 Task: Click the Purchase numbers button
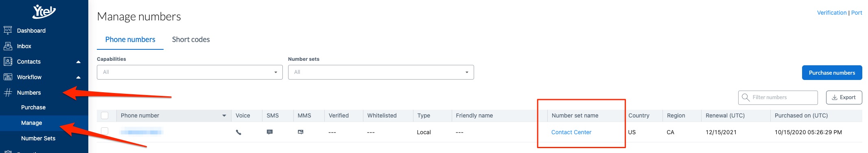pyautogui.click(x=832, y=73)
